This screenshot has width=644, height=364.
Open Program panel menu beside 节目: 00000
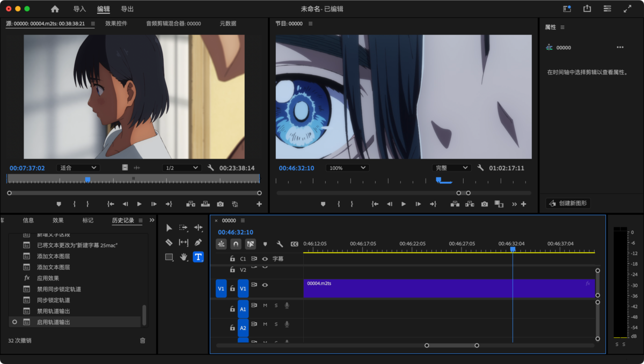pos(310,24)
